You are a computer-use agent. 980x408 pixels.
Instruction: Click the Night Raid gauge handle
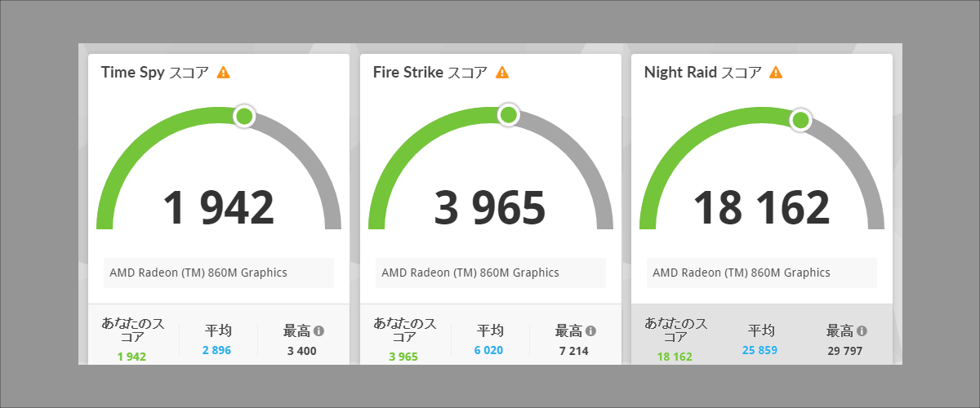(x=800, y=121)
